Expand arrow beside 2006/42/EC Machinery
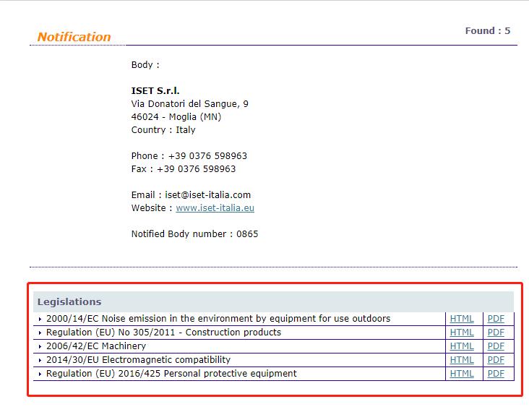This screenshot has width=529, height=420. click(40, 347)
